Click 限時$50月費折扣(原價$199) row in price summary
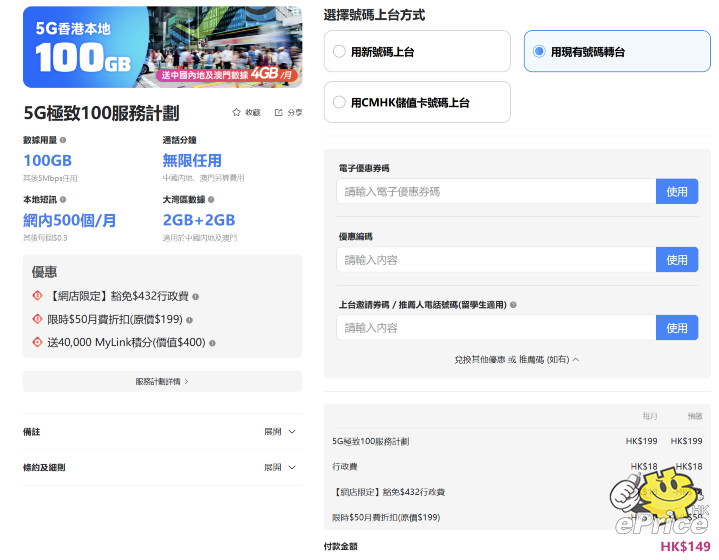This screenshot has height=560, width=719. pos(517,517)
